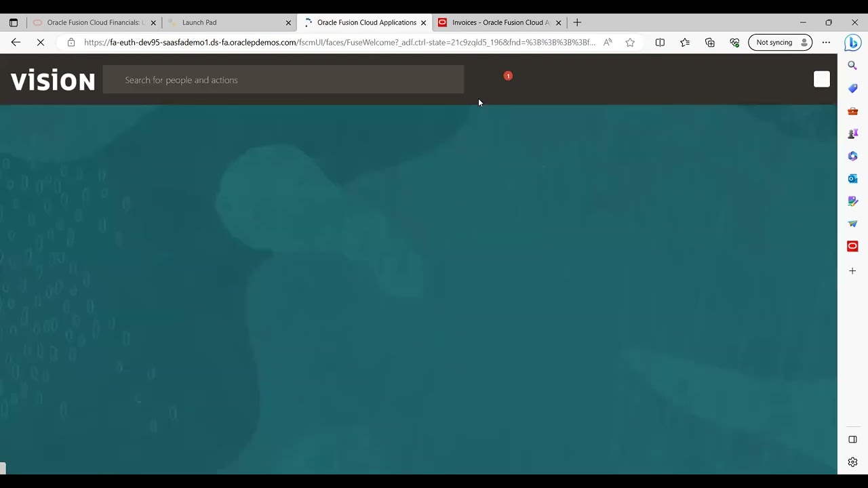Select the Oracle Fusion Cloud Applications tab
Screen dimensions: 868x488
pyautogui.click(x=366, y=22)
